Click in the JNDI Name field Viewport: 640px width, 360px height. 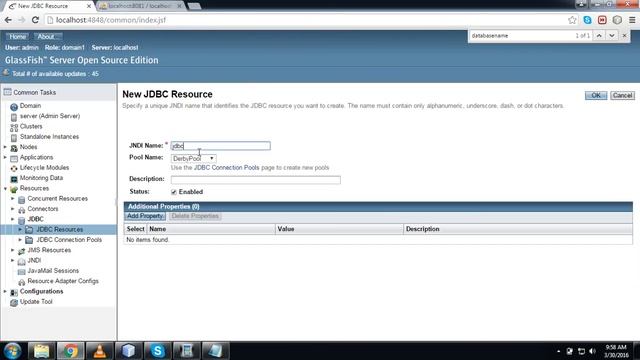pos(220,146)
